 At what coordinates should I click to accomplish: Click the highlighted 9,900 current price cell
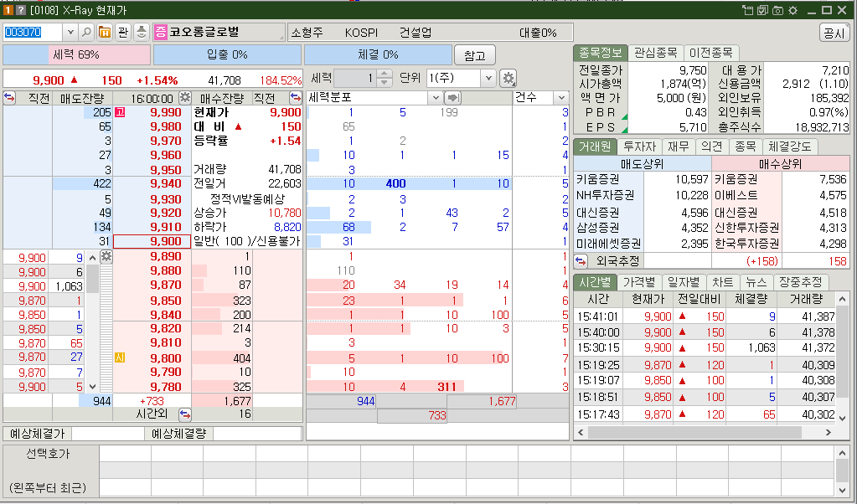tap(152, 241)
